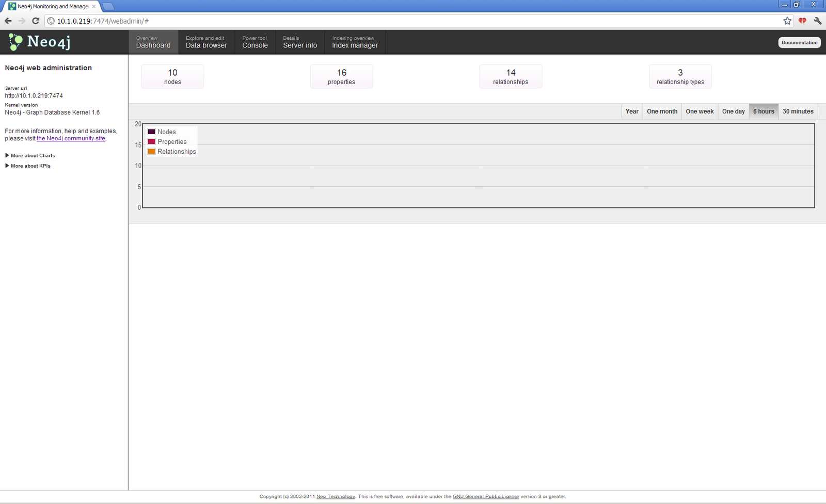Open the Index manager tab
Viewport: 826px width, 504px height.
[355, 42]
